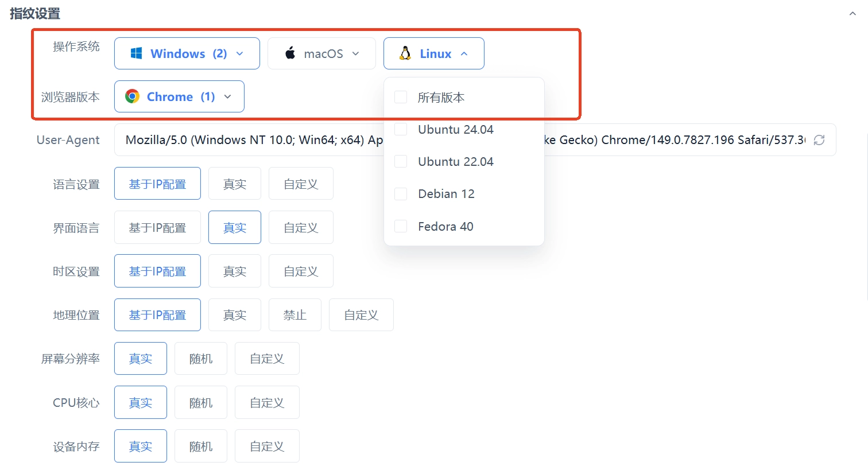
Task: Choose 随机 for CPU核心
Action: (x=201, y=402)
